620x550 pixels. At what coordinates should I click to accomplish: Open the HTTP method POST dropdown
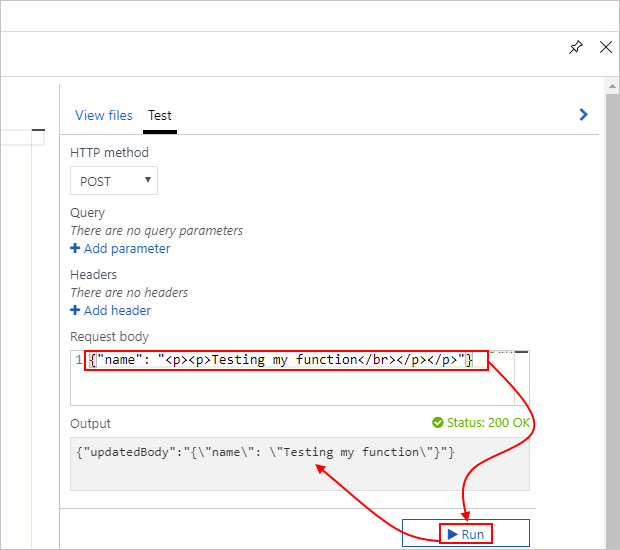(x=114, y=181)
